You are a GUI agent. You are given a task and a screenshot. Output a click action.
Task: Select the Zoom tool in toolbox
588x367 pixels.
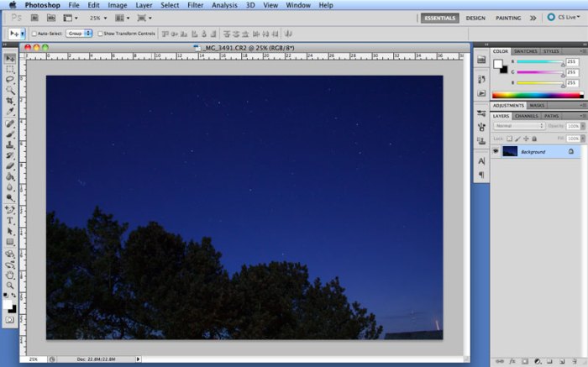tap(10, 286)
